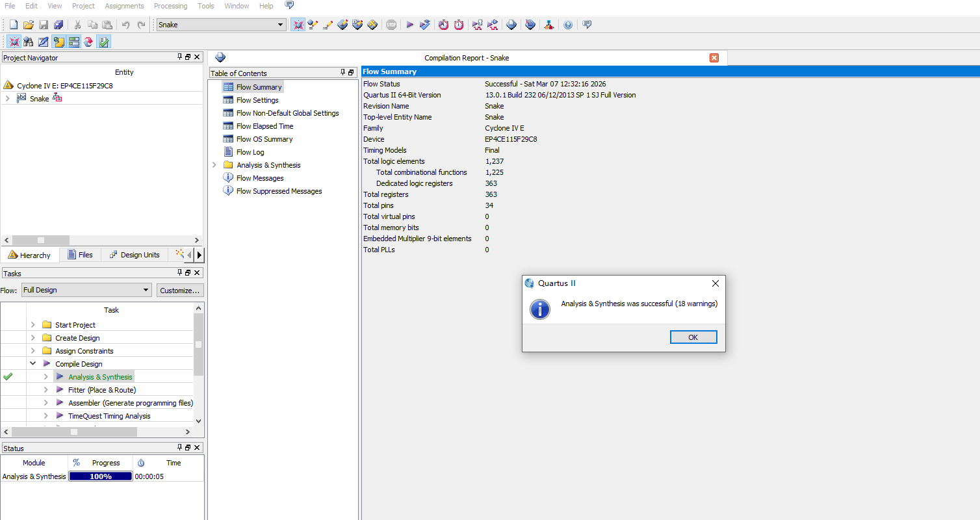Click the binoculars Find icon

[28, 42]
